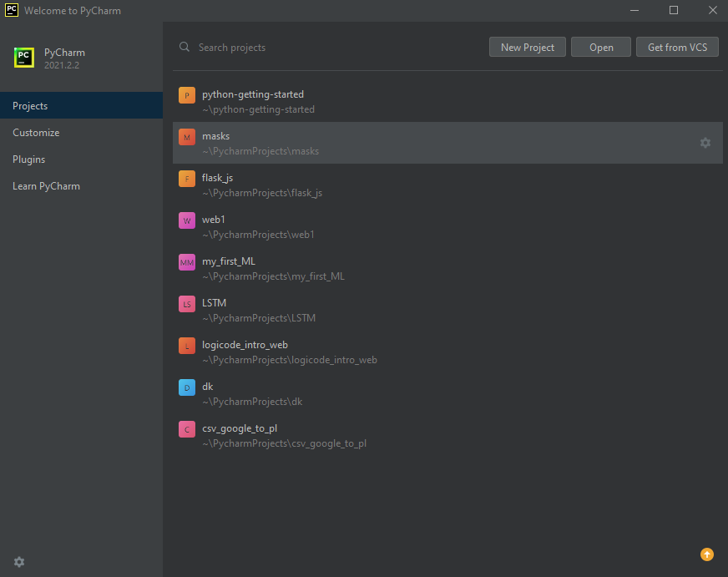Click the logicode_intro_web project L icon
The image size is (728, 577).
tap(187, 346)
